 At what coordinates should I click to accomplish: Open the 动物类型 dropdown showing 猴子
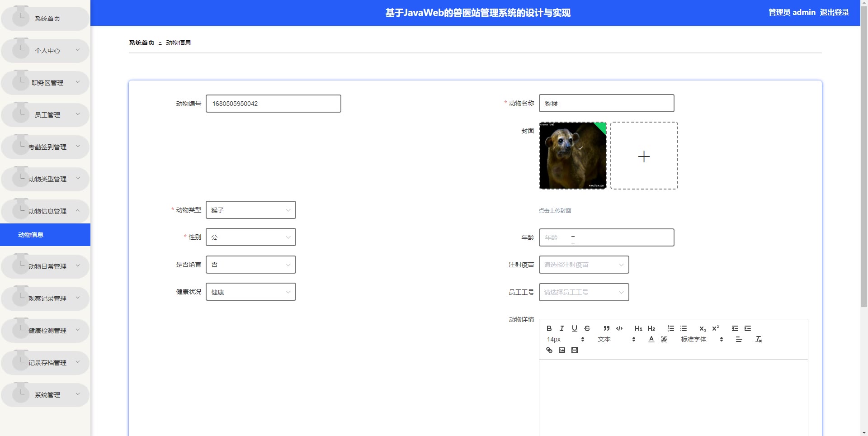click(x=251, y=210)
